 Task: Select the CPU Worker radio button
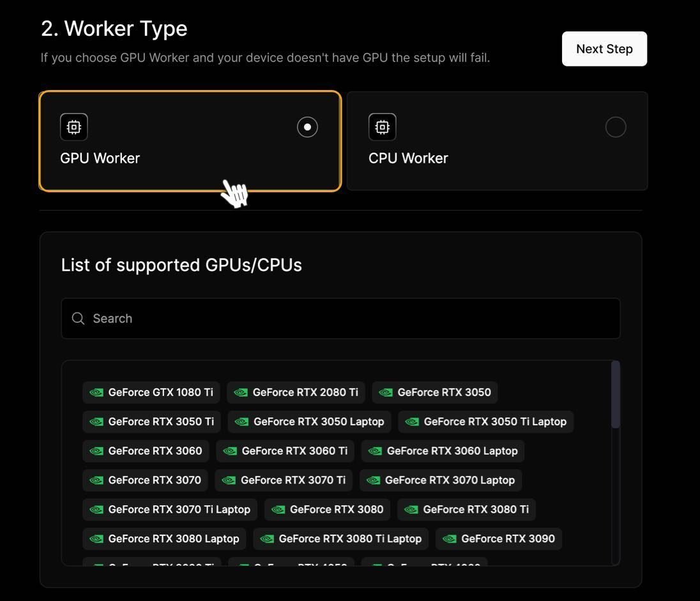pos(616,127)
